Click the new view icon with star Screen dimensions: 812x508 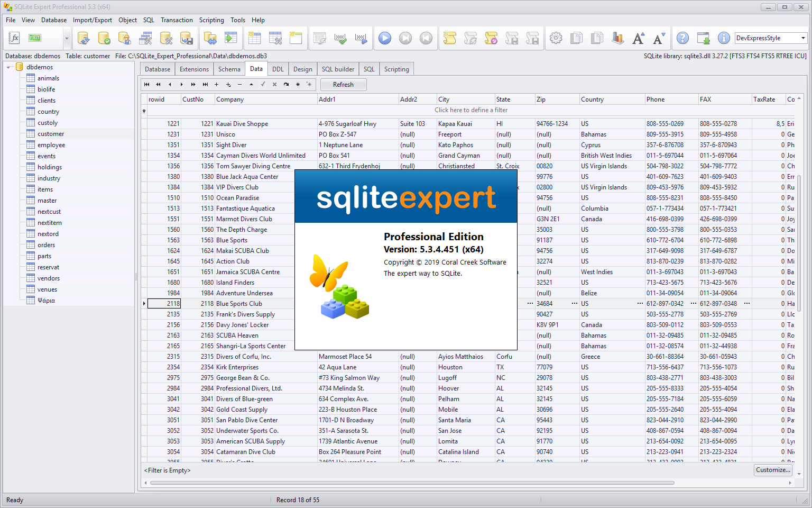point(296,38)
